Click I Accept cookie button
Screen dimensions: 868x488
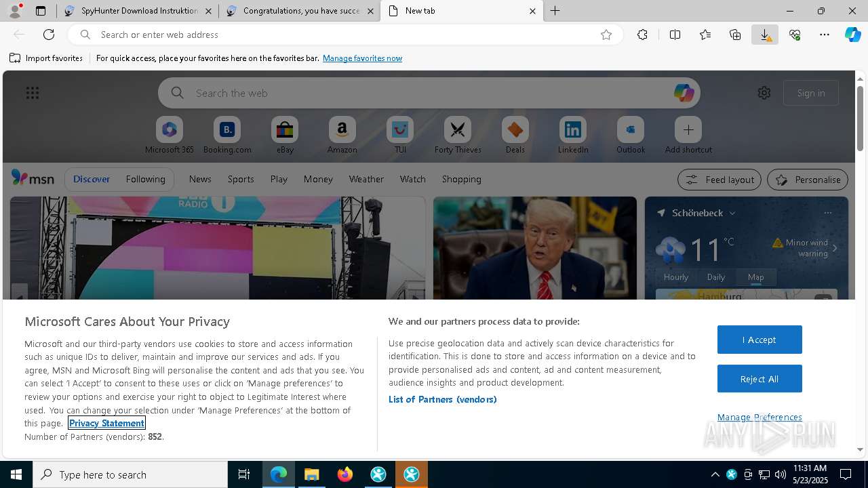(x=759, y=340)
